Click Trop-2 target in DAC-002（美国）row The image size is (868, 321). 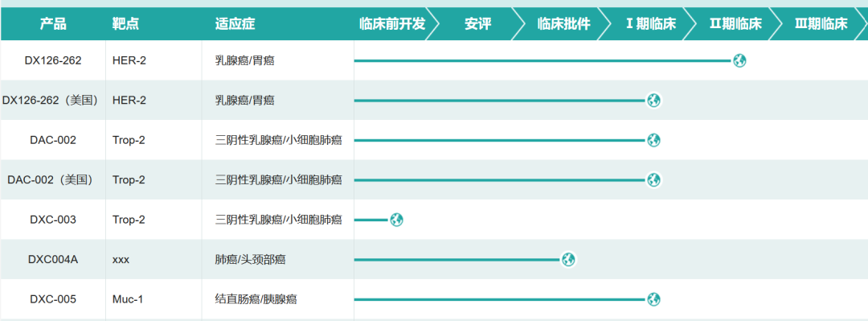(129, 180)
